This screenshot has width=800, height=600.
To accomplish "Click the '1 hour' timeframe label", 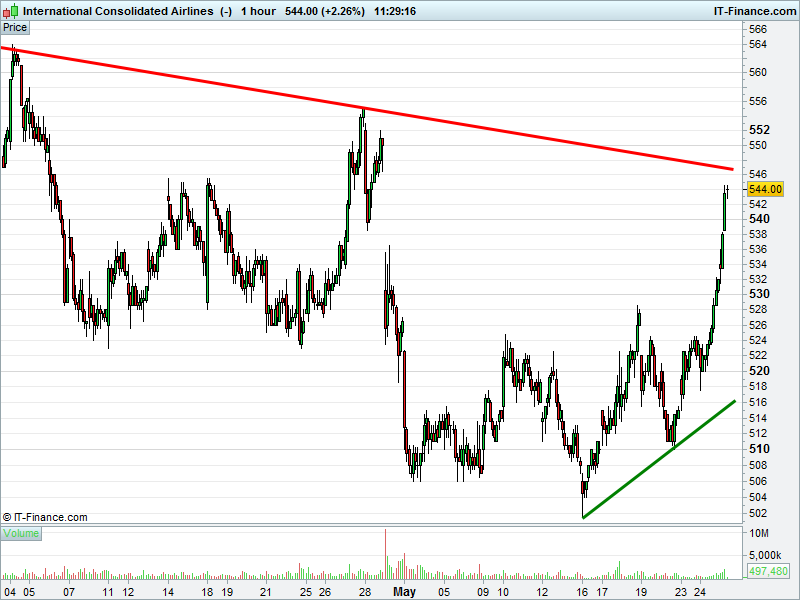I will click(x=258, y=11).
